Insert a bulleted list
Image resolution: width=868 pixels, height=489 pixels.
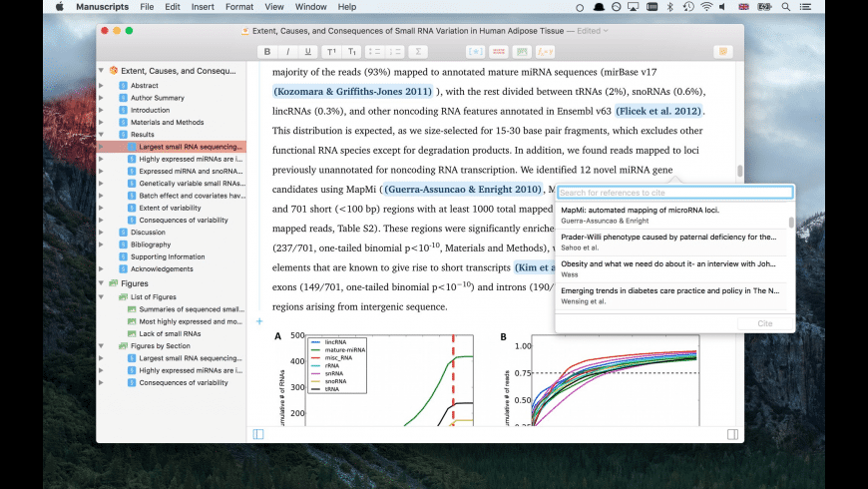coord(375,52)
